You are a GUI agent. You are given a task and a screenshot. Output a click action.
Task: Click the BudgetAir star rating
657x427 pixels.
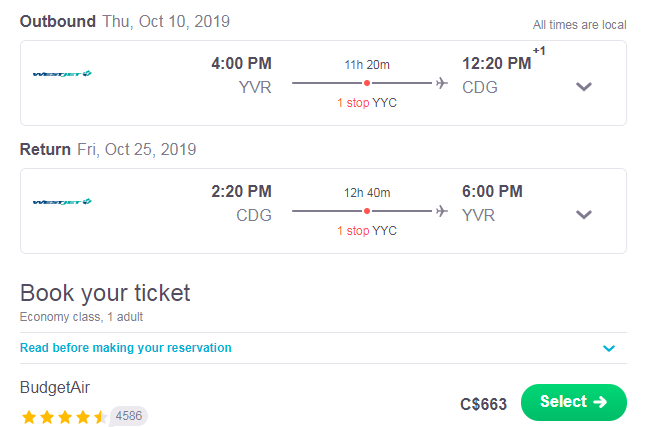[x=63, y=417]
